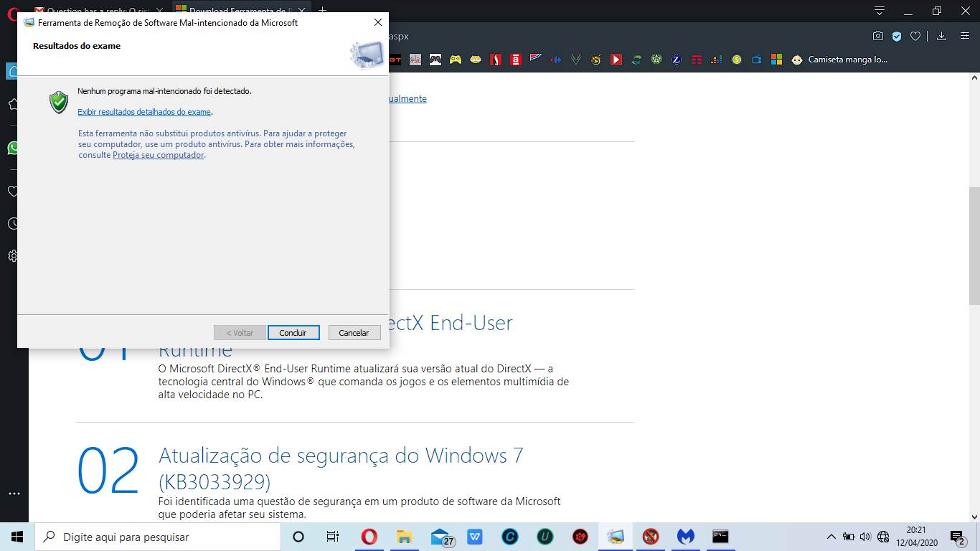Open History clock icon in Opera sidebar
980x551 pixels.
pyautogui.click(x=14, y=224)
